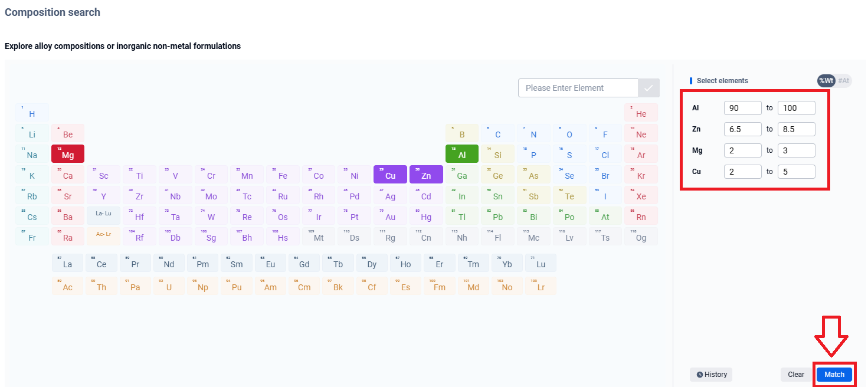
Task: Deselect the highlighted Al element tile
Action: click(462, 154)
